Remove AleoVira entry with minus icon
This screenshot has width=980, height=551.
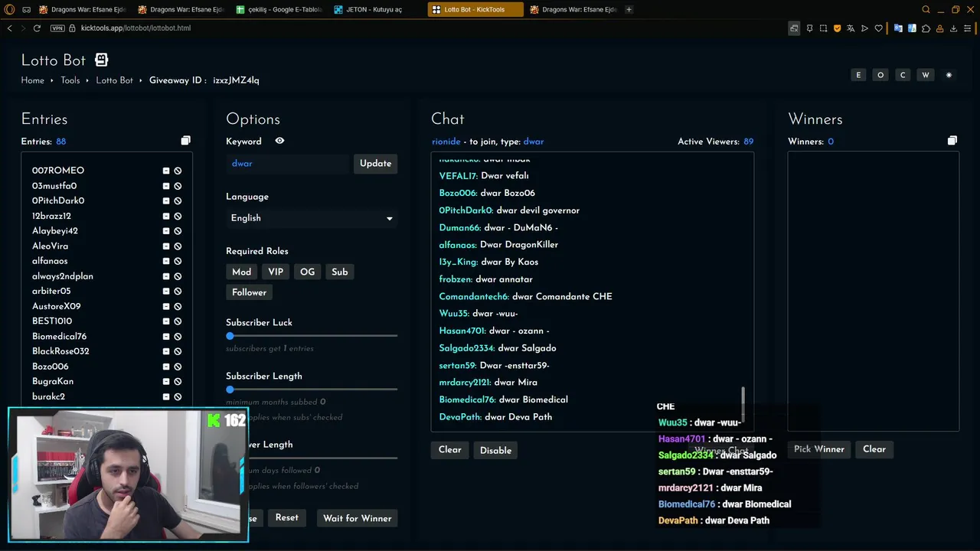[166, 246]
